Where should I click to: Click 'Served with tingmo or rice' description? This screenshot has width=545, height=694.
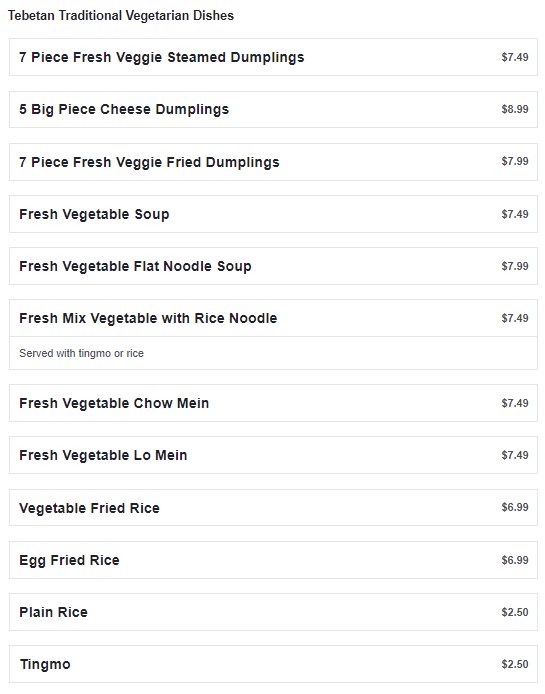coord(81,353)
